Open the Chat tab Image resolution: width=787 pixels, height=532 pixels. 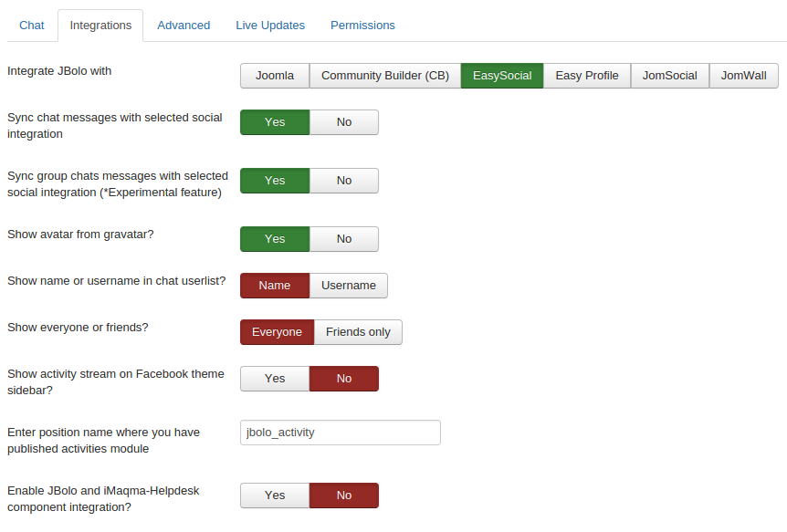pos(32,26)
